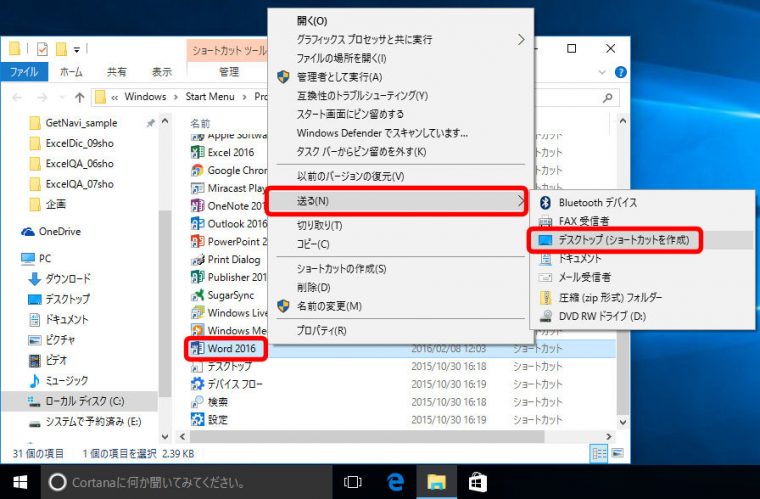
Task: Click the search magnifier in address bar
Action: click(x=607, y=97)
